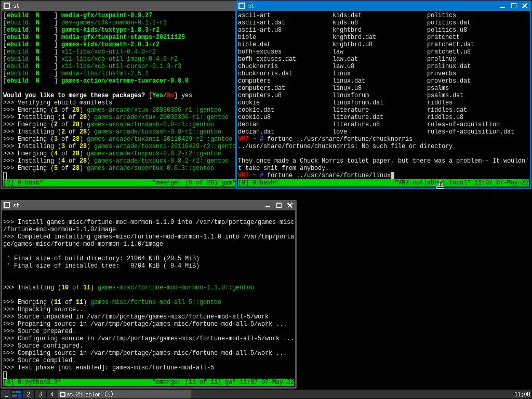Switch to workspace 4 in taskbar

(x=52, y=394)
